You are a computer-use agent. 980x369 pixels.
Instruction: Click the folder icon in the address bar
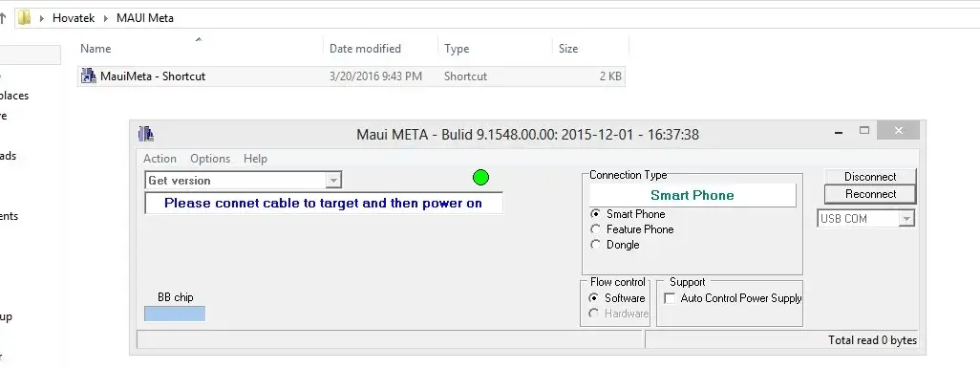[24, 17]
